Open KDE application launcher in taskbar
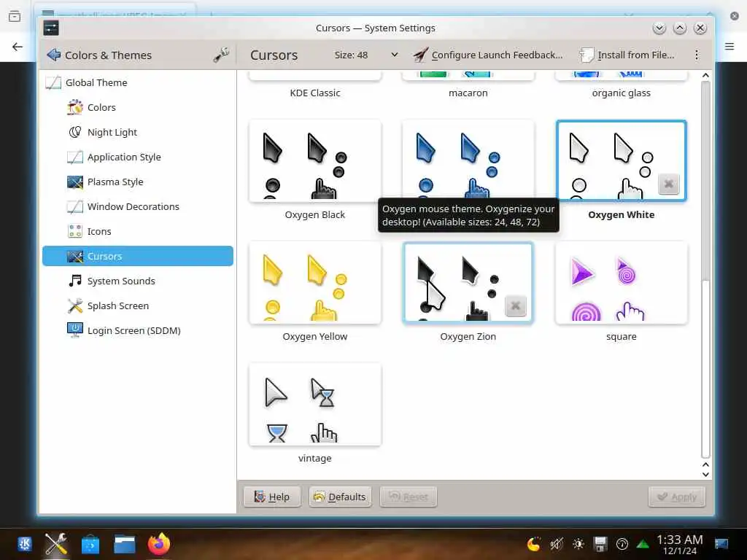747x560 pixels. [25, 544]
